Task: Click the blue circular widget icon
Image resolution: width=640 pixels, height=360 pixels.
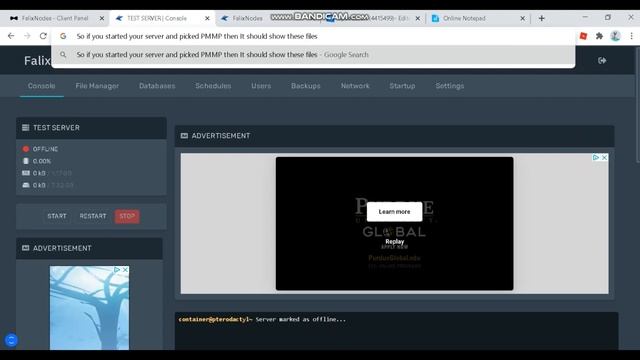Action: pyautogui.click(x=11, y=340)
